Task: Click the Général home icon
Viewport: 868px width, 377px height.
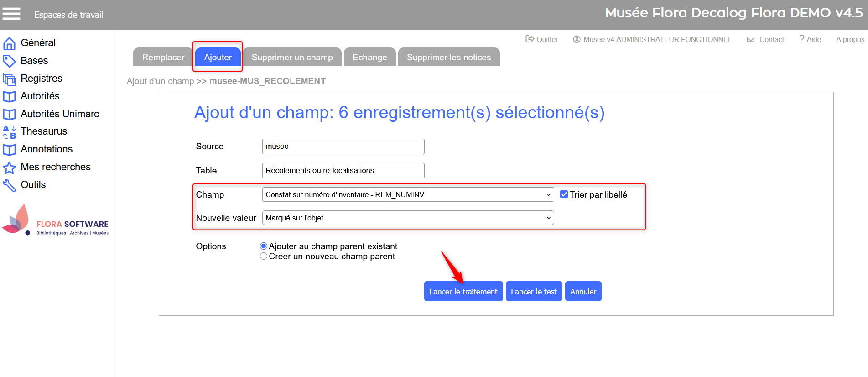Action: click(9, 43)
